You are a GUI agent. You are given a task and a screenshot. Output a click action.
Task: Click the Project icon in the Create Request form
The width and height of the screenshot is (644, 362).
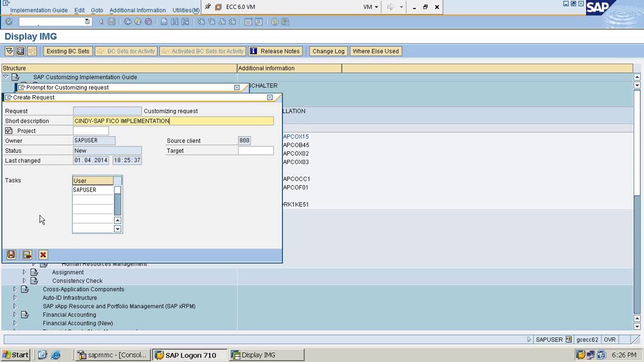[9, 131]
